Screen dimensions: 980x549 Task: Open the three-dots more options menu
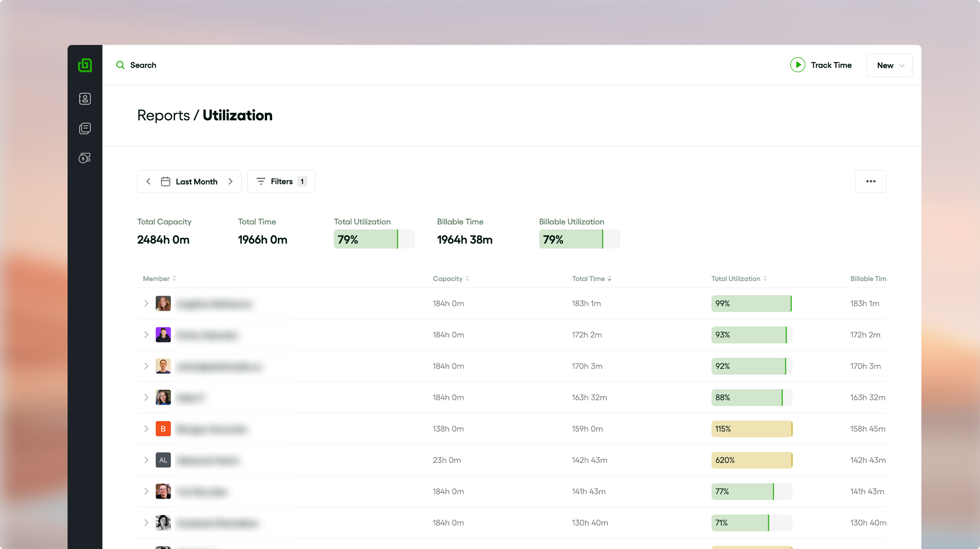pos(870,182)
